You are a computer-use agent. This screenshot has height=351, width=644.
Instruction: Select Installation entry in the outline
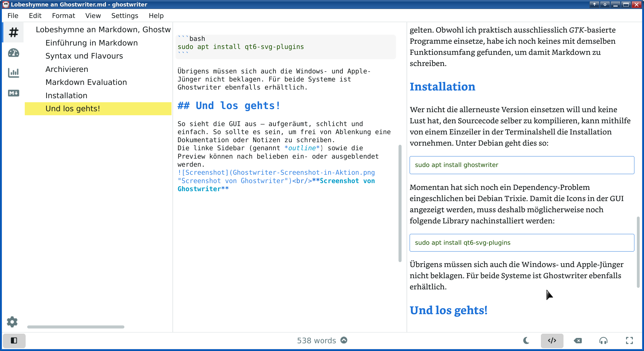[x=66, y=95]
